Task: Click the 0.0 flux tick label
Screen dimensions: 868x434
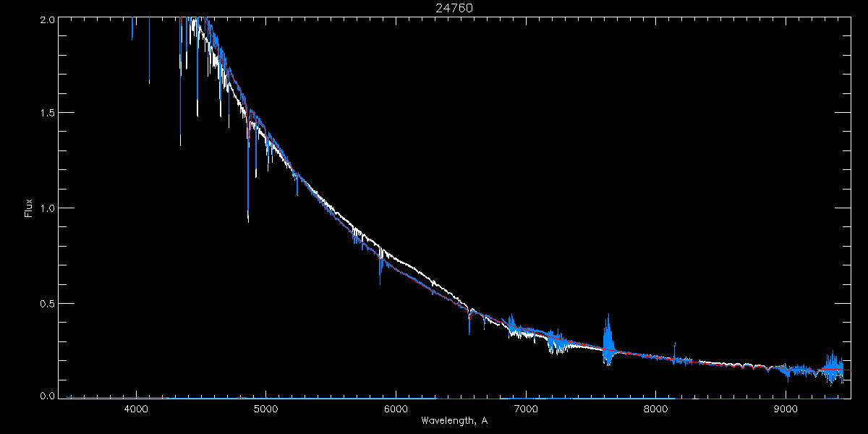Action: click(46, 396)
